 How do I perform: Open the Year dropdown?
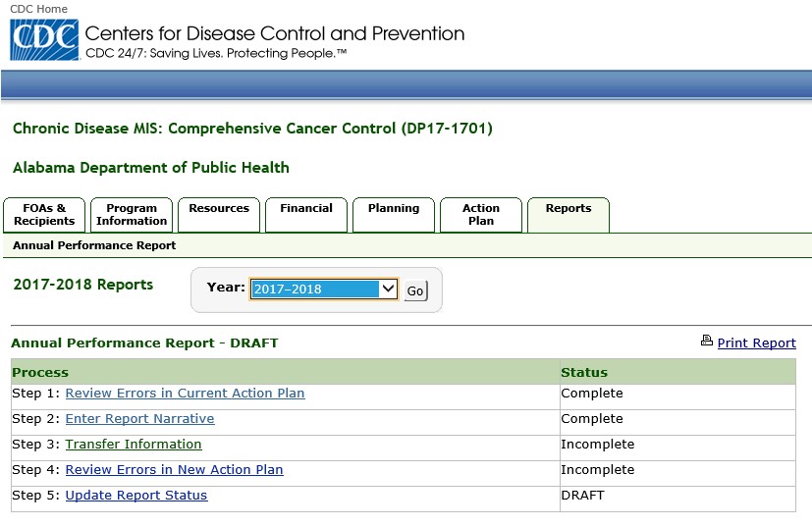324,290
